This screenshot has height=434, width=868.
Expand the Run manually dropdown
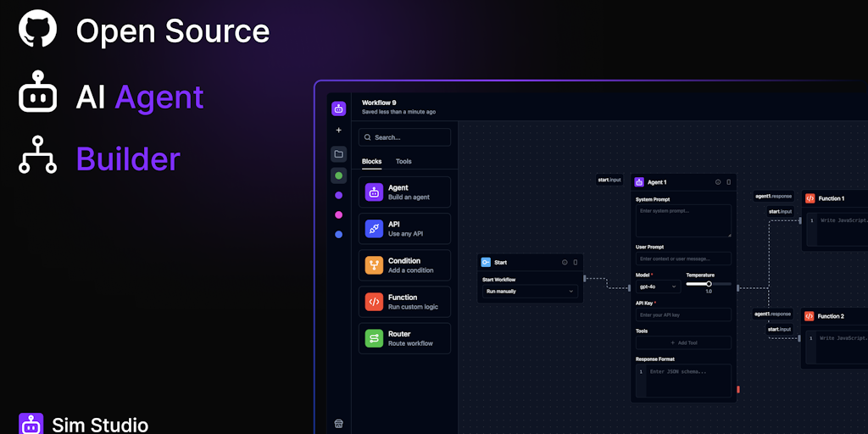pos(530,292)
